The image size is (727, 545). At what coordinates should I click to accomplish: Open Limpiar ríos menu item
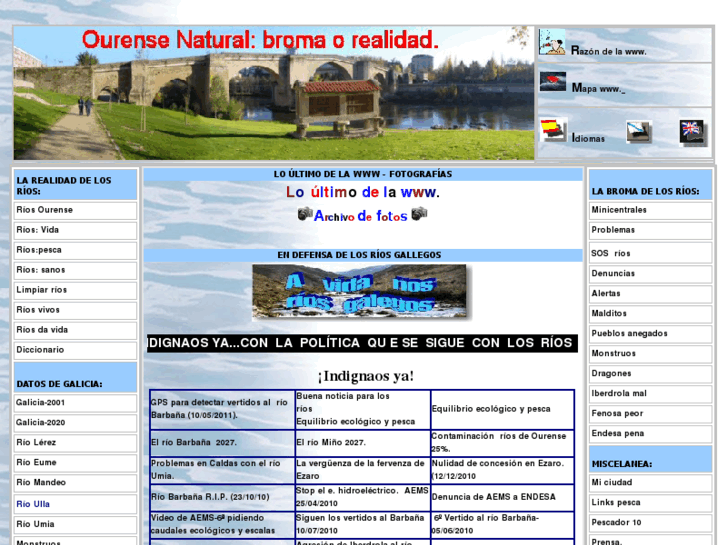[x=75, y=290]
